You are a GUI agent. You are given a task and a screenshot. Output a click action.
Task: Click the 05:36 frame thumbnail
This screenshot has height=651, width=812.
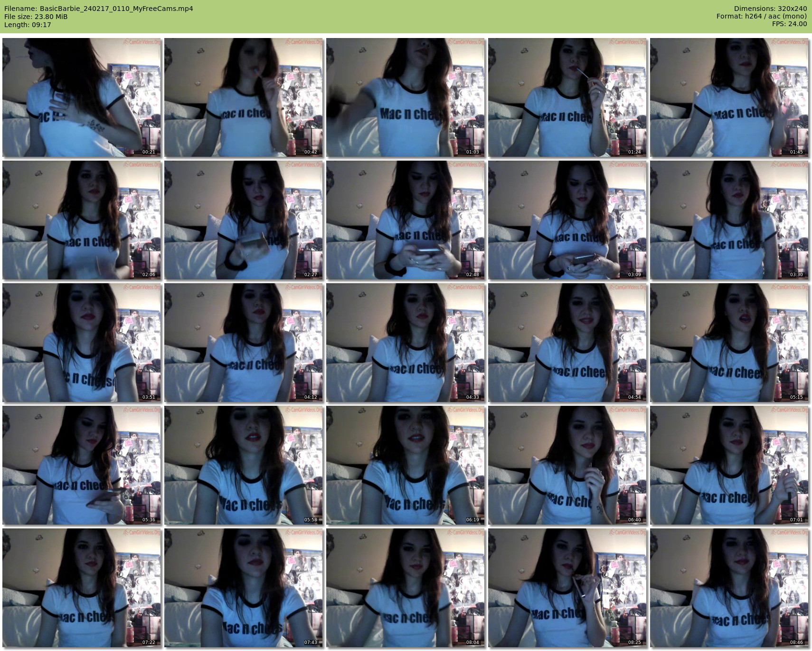tap(82, 465)
